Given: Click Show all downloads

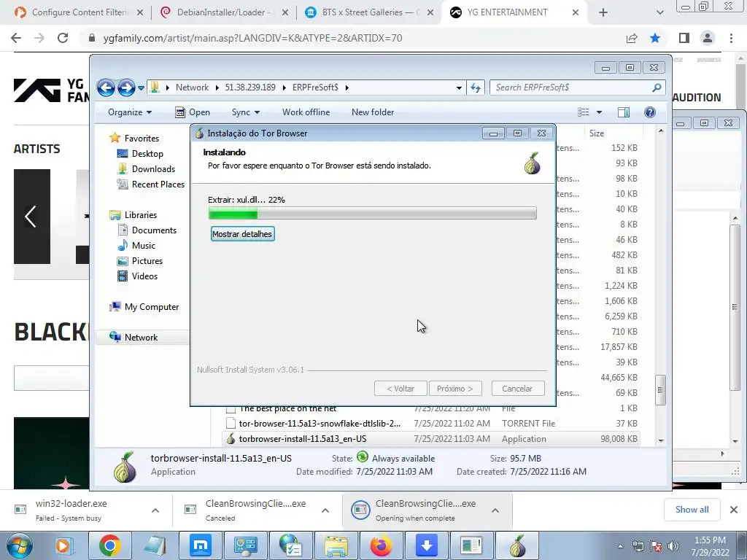Looking at the screenshot, I should (692, 510).
